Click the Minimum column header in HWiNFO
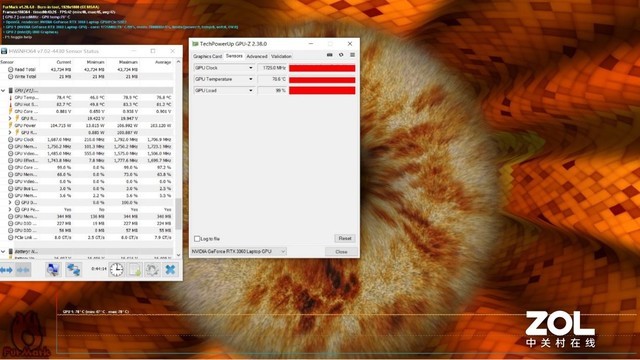The width and height of the screenshot is (640, 360). click(96, 62)
